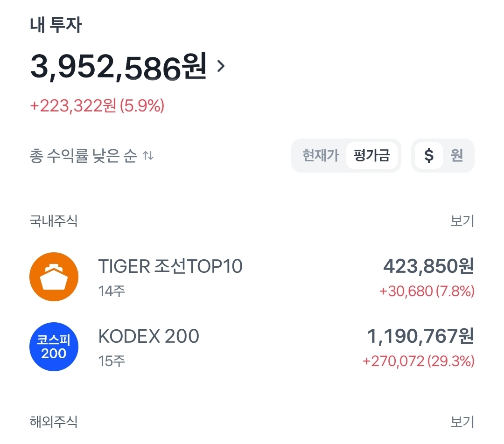The height and width of the screenshot is (444, 504).
Task: Open details via chevron next to 3,952,586원
Action: (221, 66)
